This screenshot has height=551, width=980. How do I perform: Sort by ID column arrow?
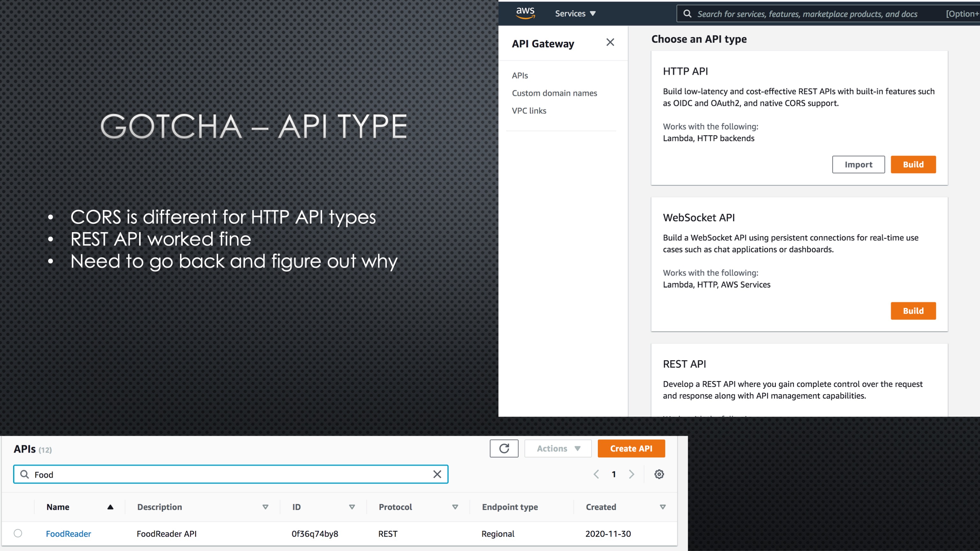click(x=352, y=507)
